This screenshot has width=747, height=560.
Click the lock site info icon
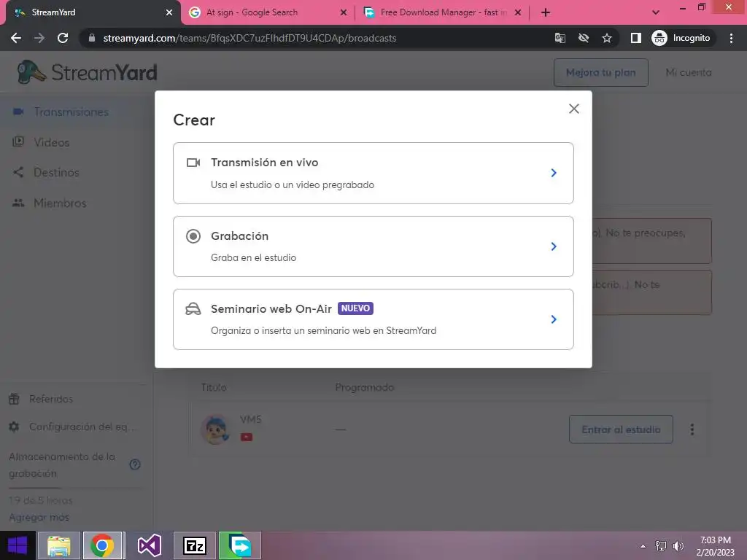point(92,38)
